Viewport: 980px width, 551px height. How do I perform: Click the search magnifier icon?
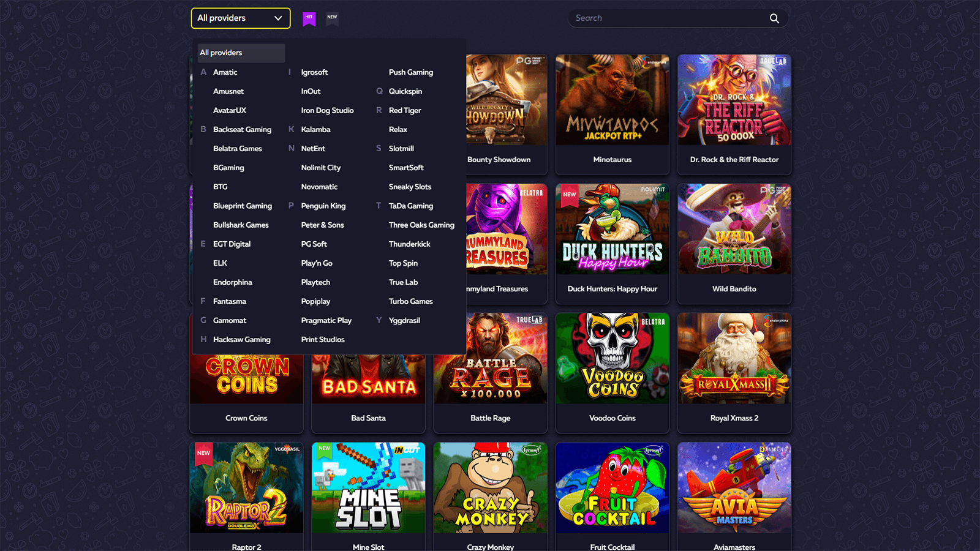point(774,18)
